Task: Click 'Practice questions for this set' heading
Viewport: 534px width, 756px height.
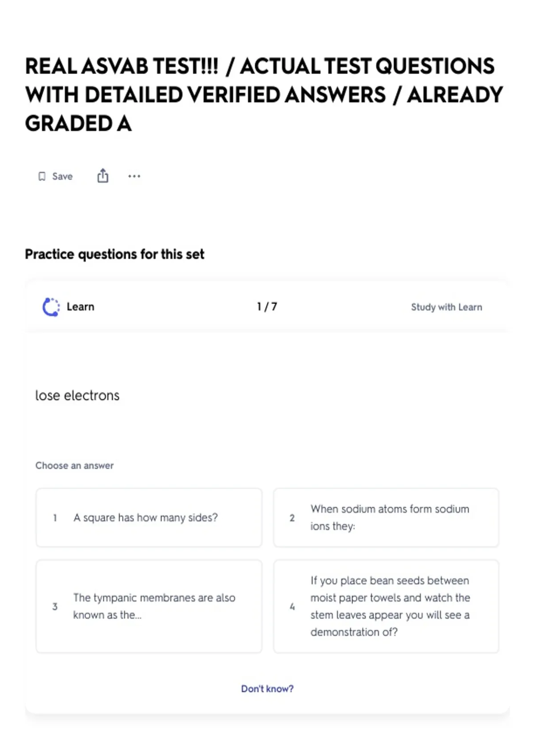Action: [x=115, y=254]
